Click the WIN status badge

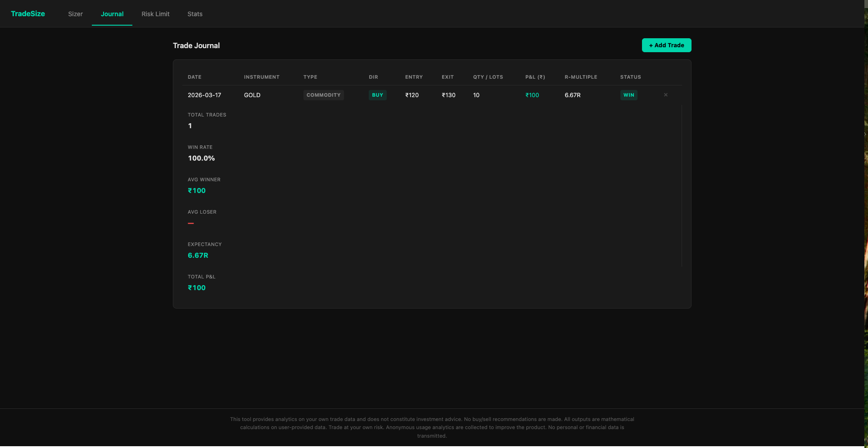tap(628, 95)
